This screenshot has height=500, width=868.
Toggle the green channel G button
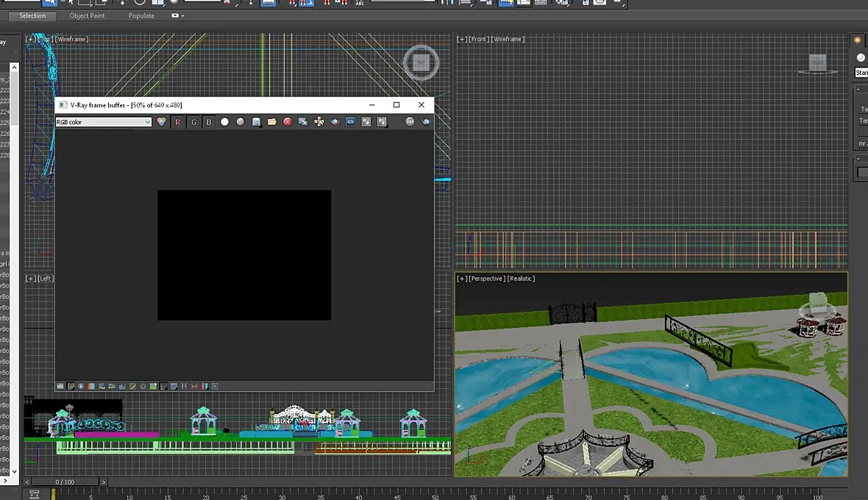pyautogui.click(x=193, y=121)
